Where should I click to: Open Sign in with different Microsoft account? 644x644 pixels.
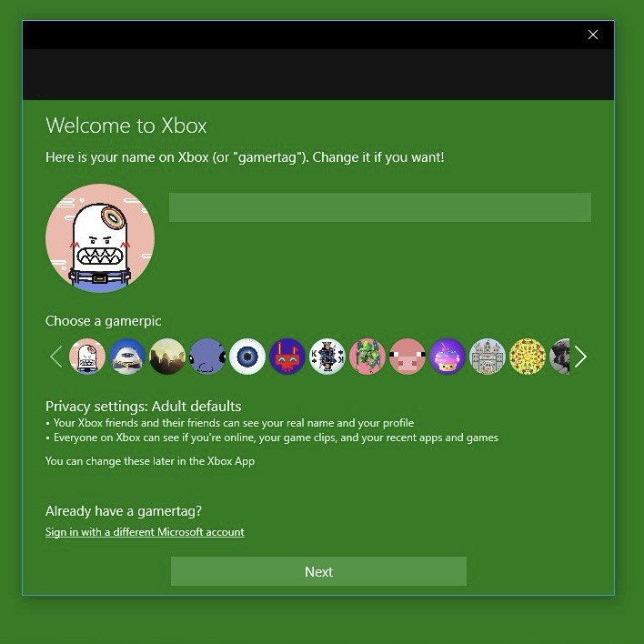(x=145, y=532)
